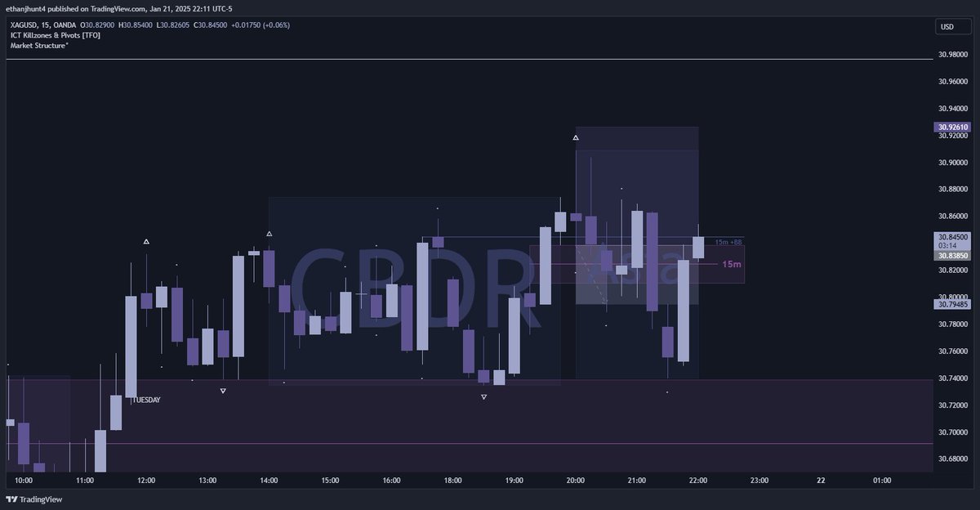Click the 03:14 candle countdown timer
The image size is (980, 510).
[x=947, y=245]
